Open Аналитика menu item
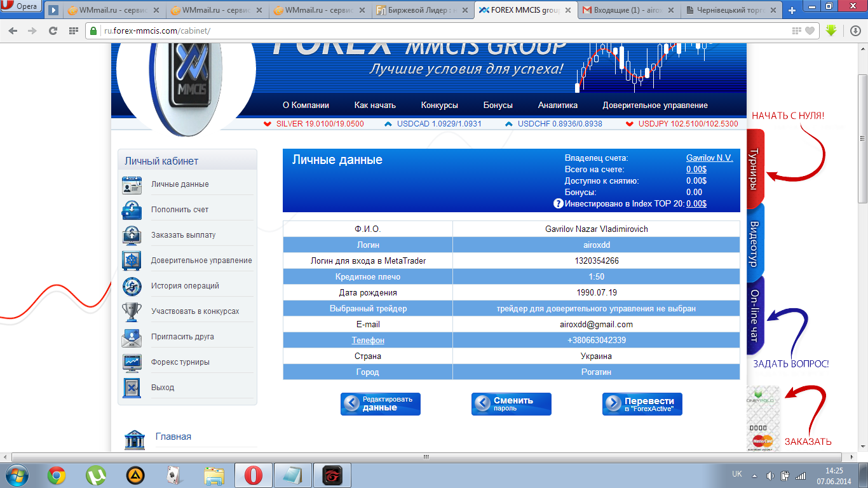Screen dimensions: 868x488 coord(558,105)
